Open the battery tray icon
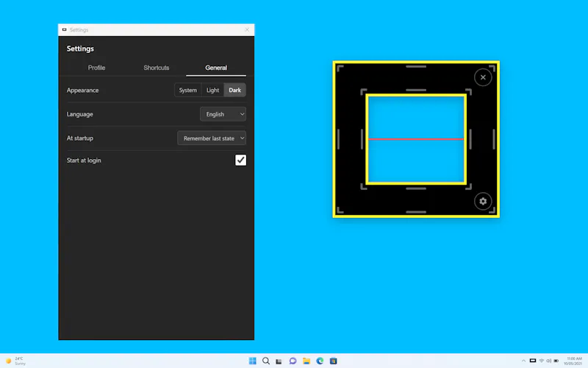The height and width of the screenshot is (368, 588). tap(556, 361)
